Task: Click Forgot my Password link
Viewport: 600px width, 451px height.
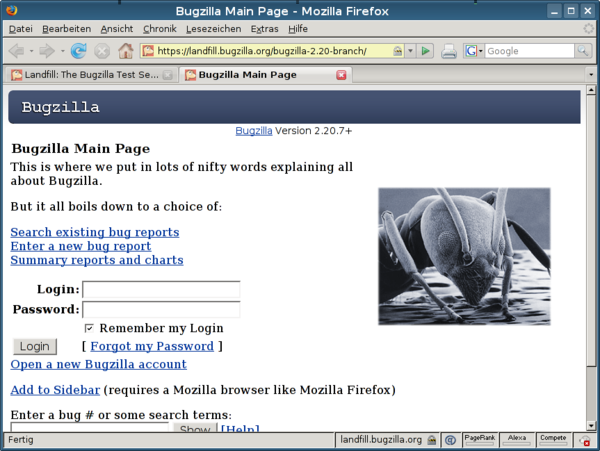Action: pyautogui.click(x=152, y=346)
